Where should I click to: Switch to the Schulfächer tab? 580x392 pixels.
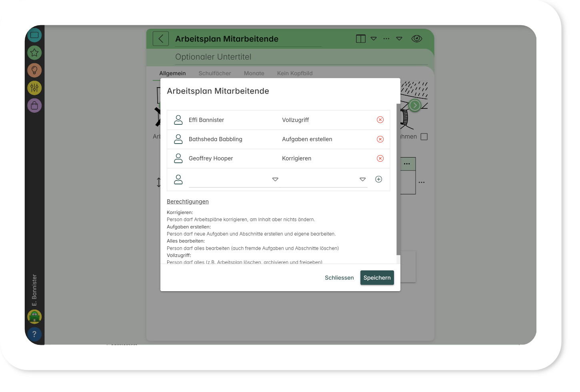214,73
